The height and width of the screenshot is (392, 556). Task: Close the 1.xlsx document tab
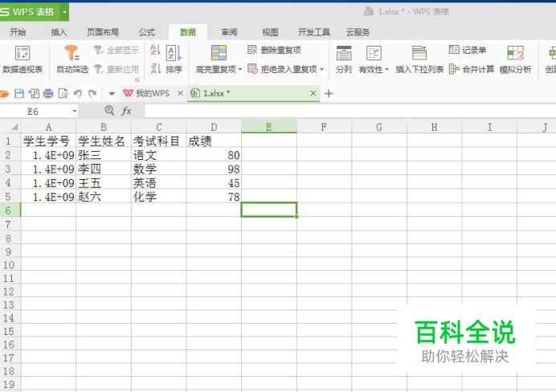[x=313, y=93]
